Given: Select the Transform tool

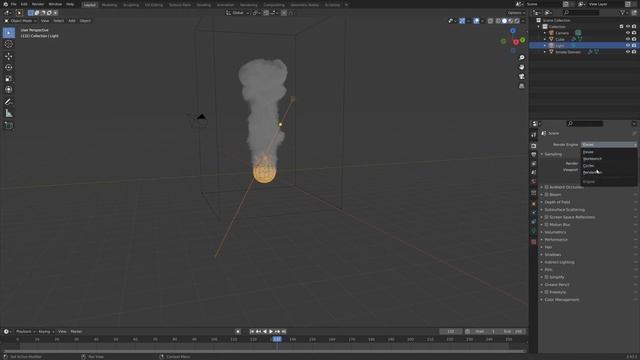Looking at the screenshot, I should coord(9,89).
